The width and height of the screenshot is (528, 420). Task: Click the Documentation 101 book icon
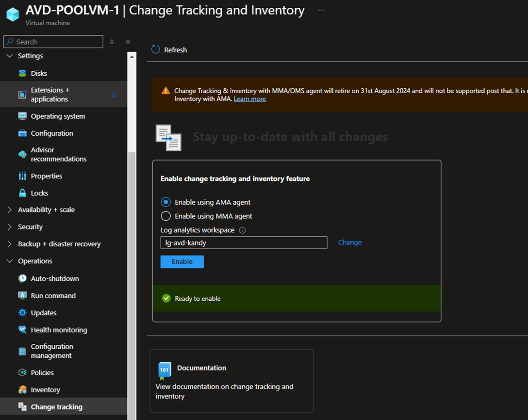[165, 371]
